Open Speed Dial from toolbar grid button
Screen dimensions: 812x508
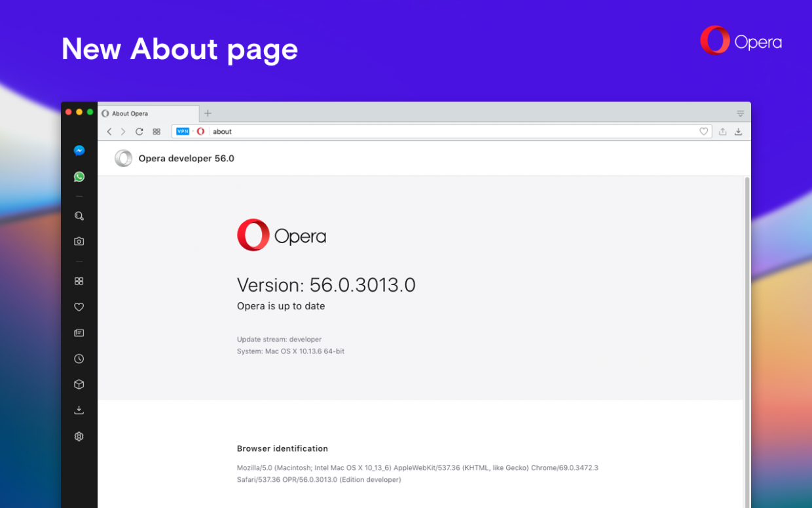point(157,132)
